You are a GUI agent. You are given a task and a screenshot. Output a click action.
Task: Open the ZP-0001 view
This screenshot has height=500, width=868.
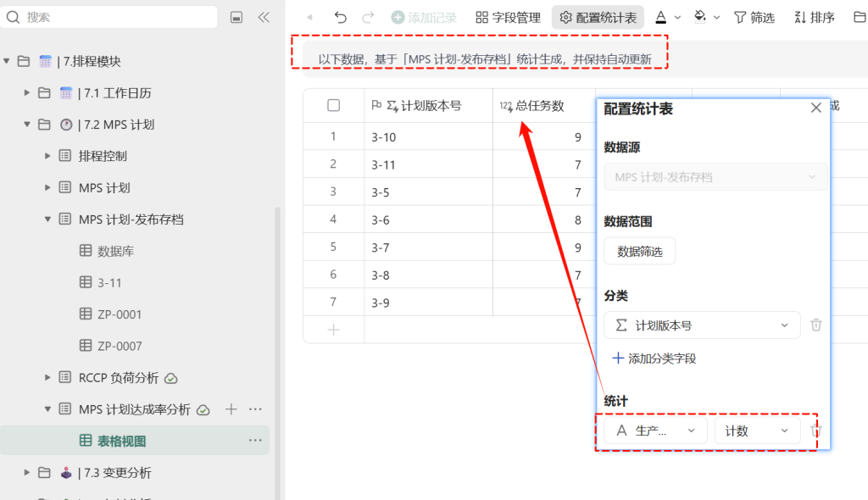point(120,314)
